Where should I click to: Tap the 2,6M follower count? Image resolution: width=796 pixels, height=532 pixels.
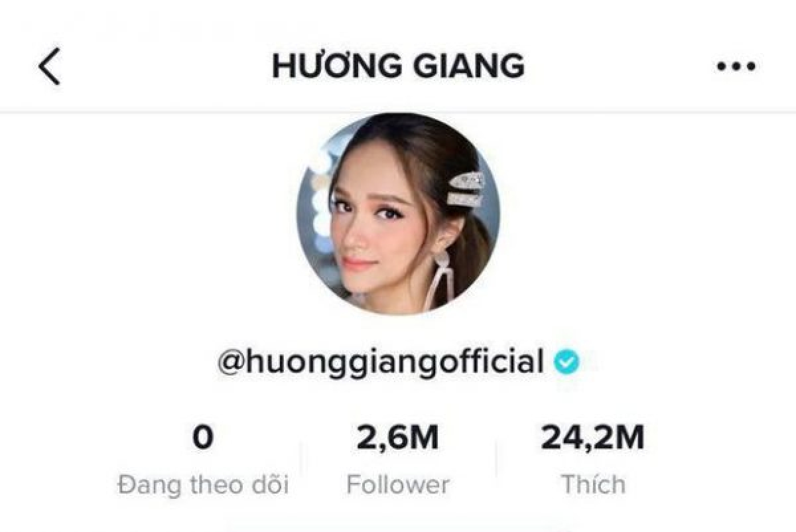(397, 438)
